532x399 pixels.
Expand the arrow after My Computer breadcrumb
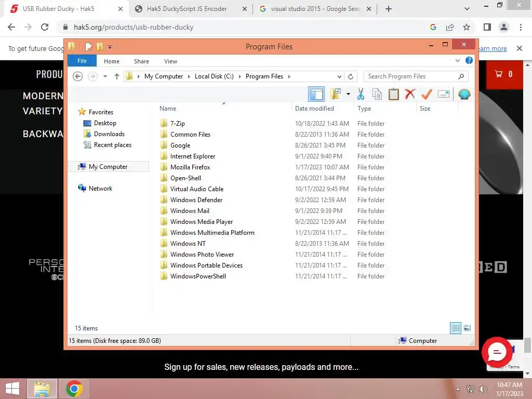(x=189, y=76)
